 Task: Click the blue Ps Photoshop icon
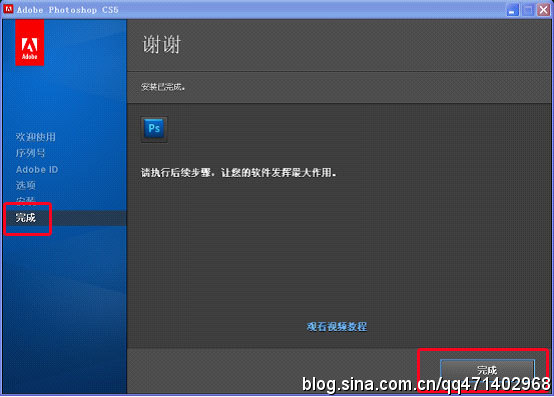(154, 129)
